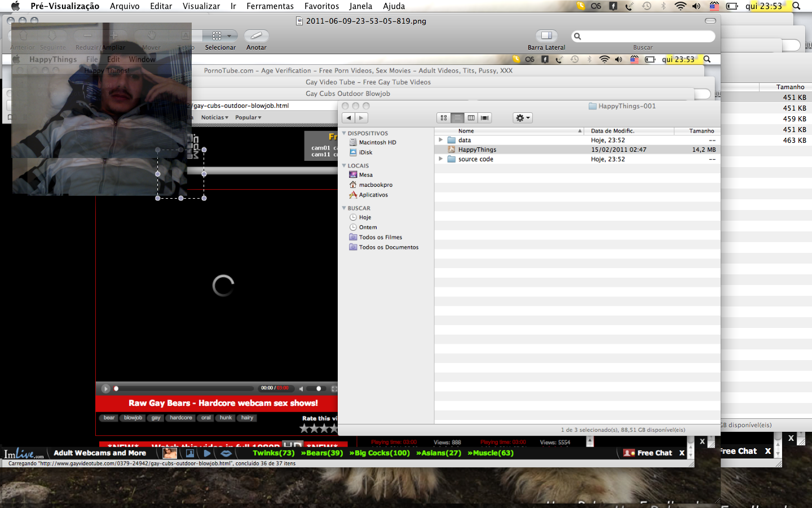812x508 pixels.
Task: Switch Finder to icon view
Action: click(x=444, y=118)
